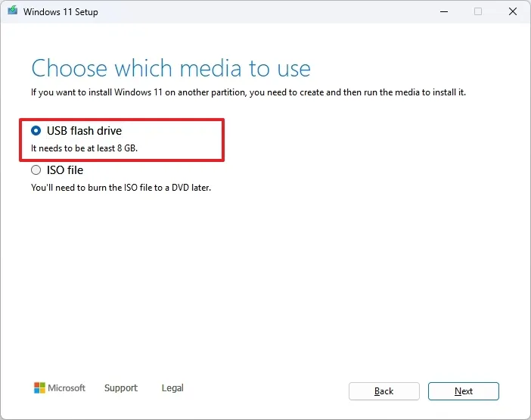Click the "Choose which media to use" heading
Screen dimensions: 531x420
[171, 68]
